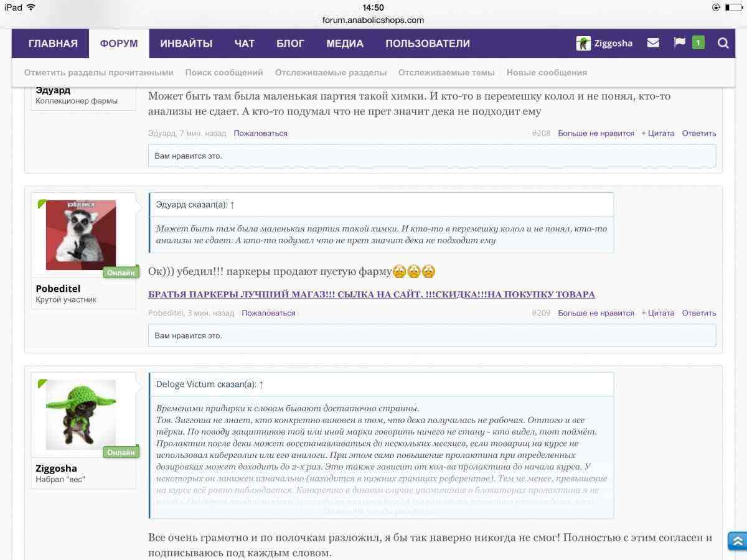Viewport: 747px width, 560px height.
Task: Unlike post #208 via Больше не нравится
Action: click(x=596, y=133)
